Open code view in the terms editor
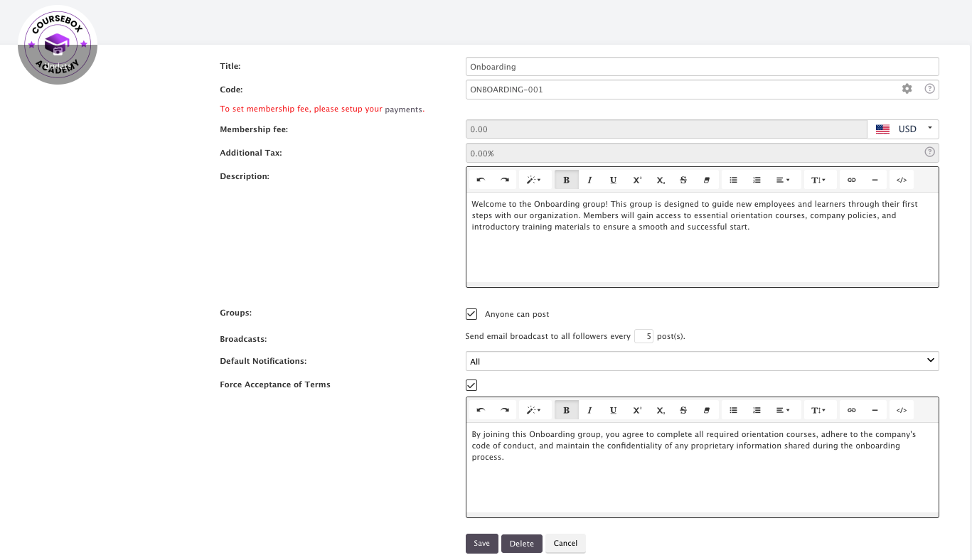The height and width of the screenshot is (560, 972). tap(901, 410)
